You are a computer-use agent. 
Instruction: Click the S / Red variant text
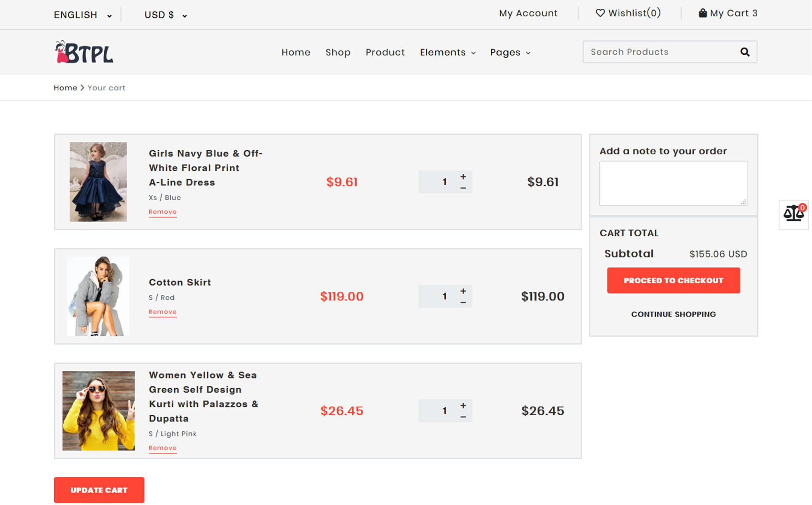tap(162, 298)
